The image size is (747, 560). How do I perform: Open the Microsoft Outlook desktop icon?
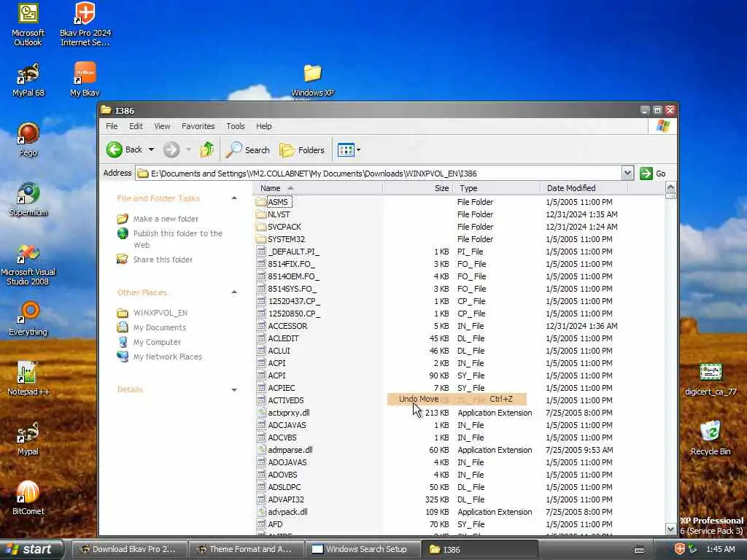[x=28, y=25]
